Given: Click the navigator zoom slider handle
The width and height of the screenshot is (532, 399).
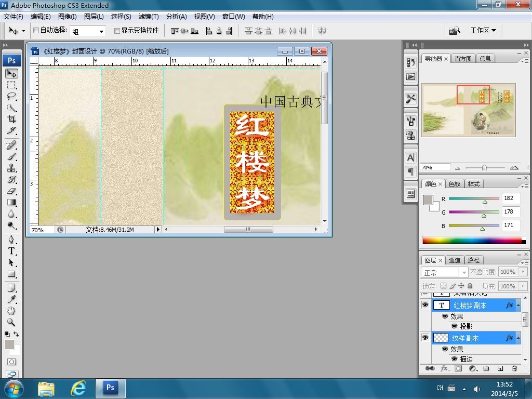Looking at the screenshot, I should coord(484,168).
